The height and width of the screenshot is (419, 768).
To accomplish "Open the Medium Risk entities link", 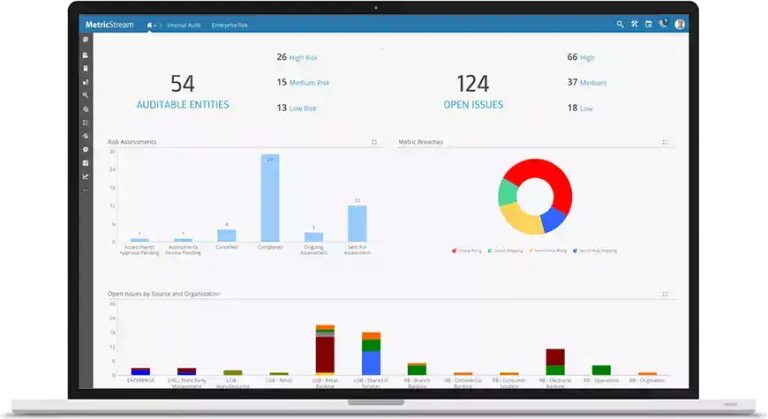I will click(312, 83).
